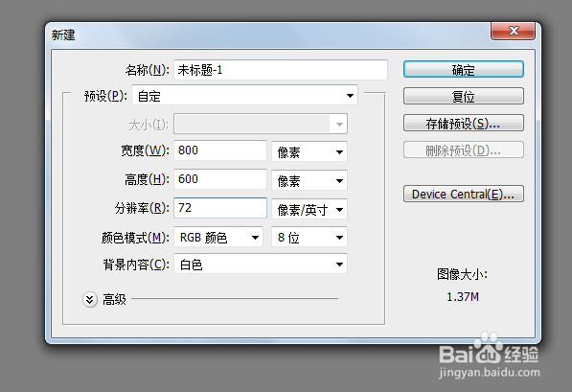Click the 分辨率 input field with 72
The image size is (572, 392).
click(220, 208)
